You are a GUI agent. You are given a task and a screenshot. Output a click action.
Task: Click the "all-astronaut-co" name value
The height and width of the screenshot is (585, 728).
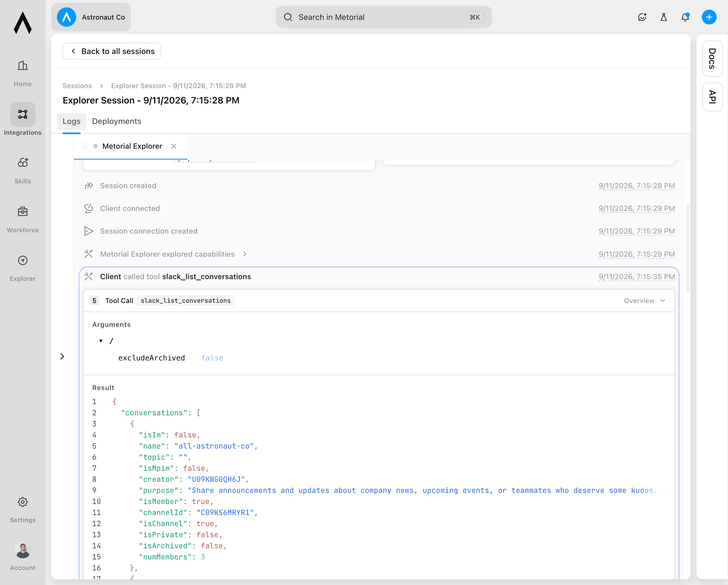click(x=214, y=446)
